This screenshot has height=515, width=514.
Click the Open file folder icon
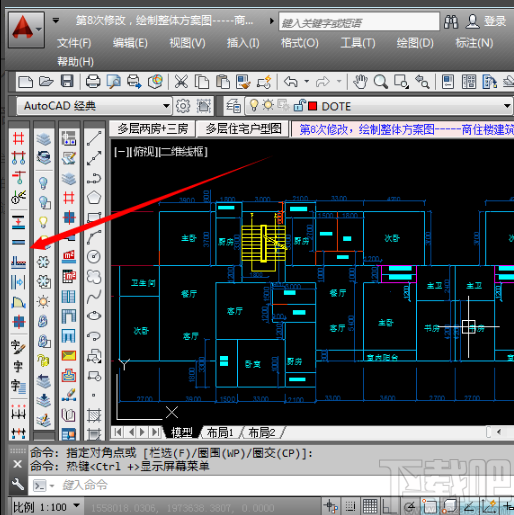pyautogui.click(x=46, y=82)
